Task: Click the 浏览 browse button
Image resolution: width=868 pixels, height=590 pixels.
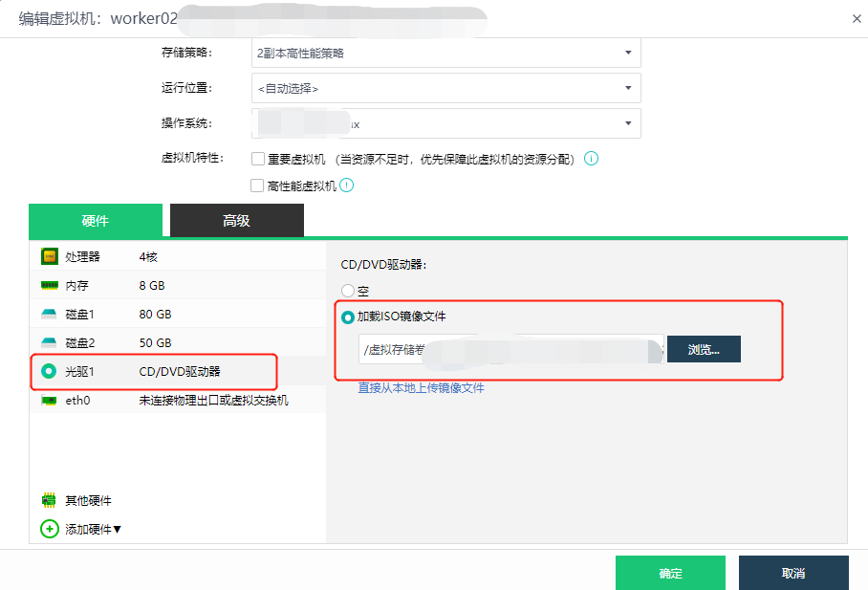Action: (x=704, y=349)
